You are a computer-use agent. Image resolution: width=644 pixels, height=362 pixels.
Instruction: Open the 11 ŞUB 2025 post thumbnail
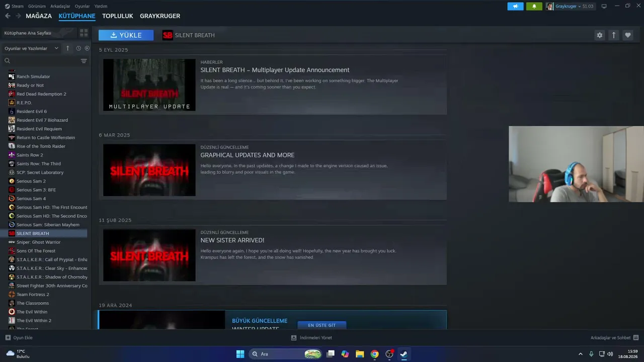click(x=149, y=255)
